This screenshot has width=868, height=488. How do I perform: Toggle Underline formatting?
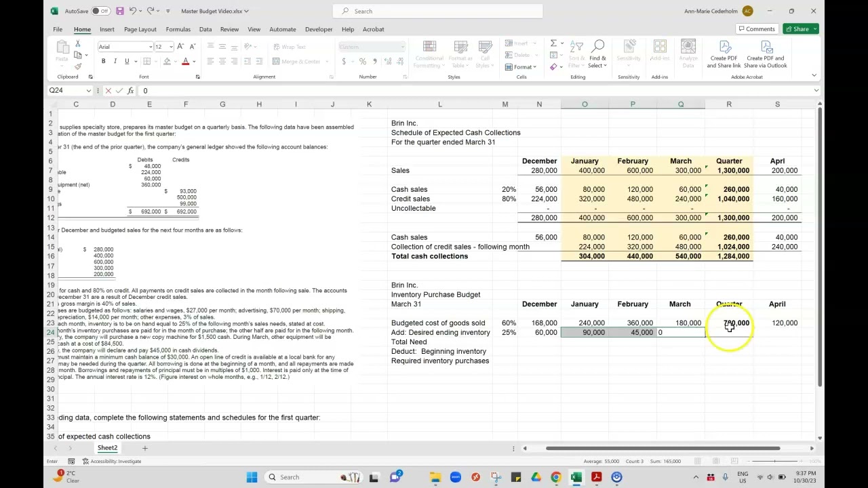tap(126, 62)
